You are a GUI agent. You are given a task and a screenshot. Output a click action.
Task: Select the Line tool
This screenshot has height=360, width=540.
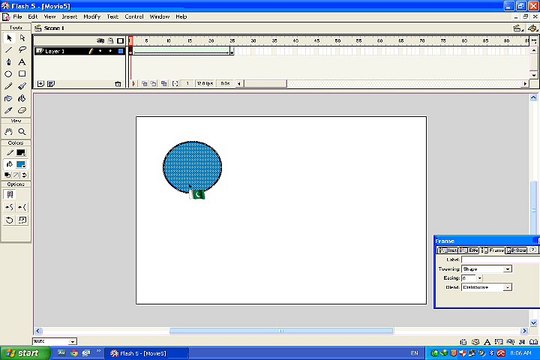(x=9, y=50)
